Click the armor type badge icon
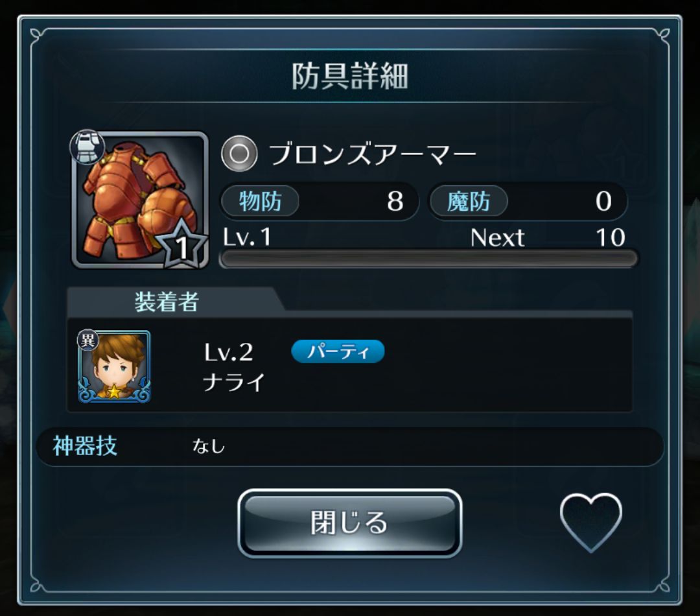The height and width of the screenshot is (616, 700). click(x=87, y=146)
